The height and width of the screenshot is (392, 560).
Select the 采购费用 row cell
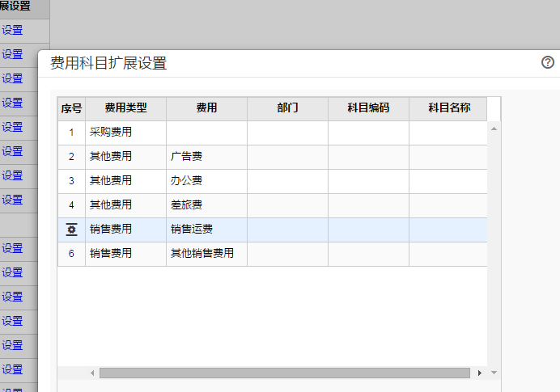125,133
